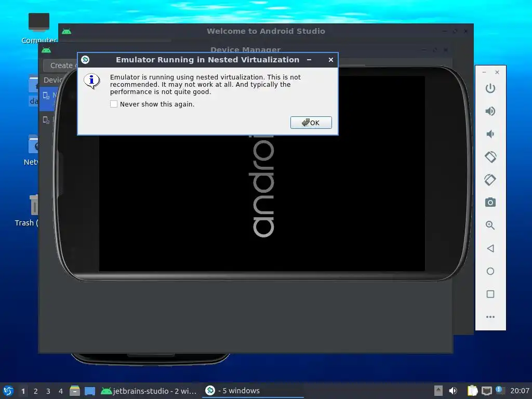Click the update notifier tray icon

(x=500, y=390)
